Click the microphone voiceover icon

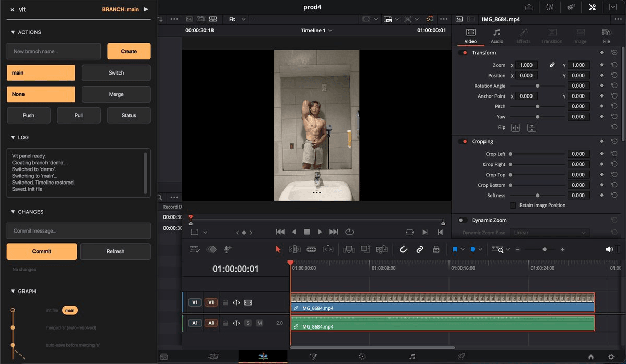tap(227, 249)
